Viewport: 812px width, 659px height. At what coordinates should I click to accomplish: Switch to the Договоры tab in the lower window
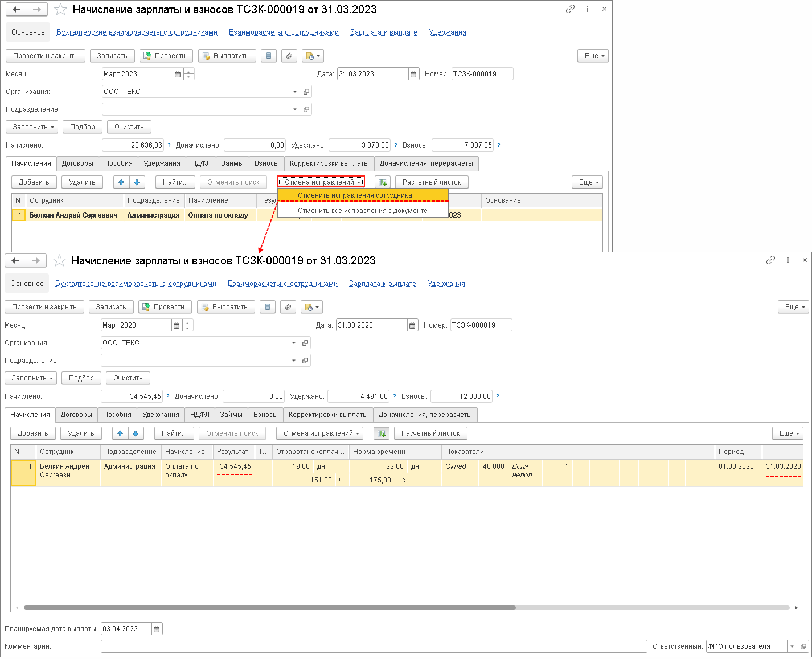click(x=76, y=415)
